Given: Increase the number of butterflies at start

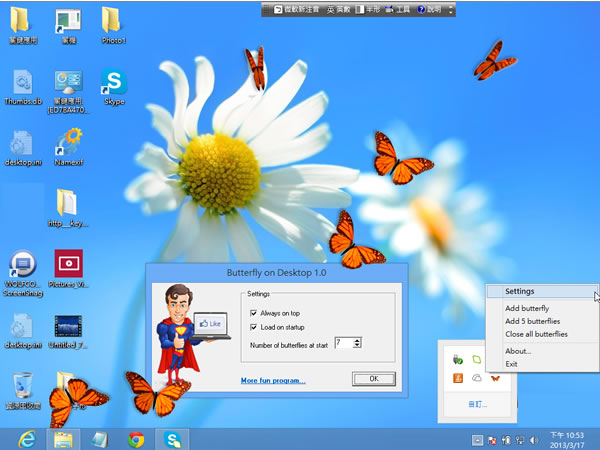Looking at the screenshot, I should (x=356, y=340).
